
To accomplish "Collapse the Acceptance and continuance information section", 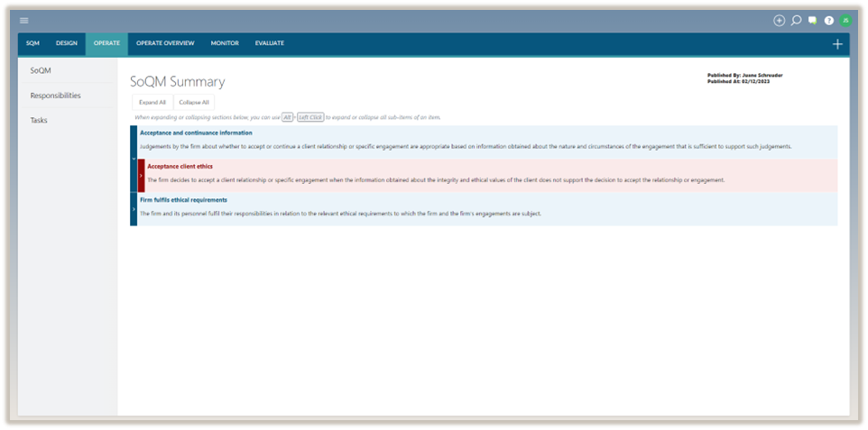I will 134,158.
